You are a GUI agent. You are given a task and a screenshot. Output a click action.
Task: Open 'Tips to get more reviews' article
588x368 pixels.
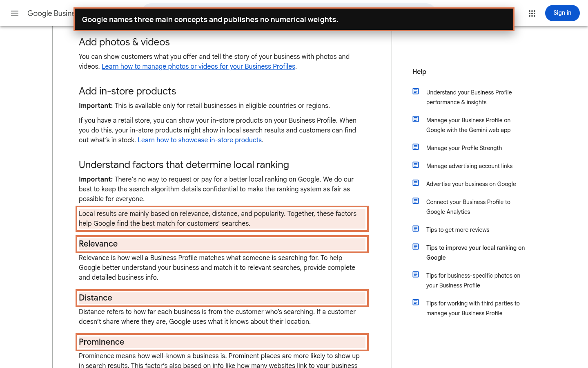click(458, 230)
